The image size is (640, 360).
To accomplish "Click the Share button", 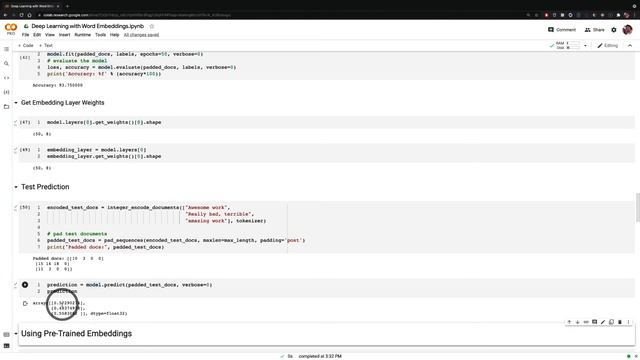I will click(594, 30).
